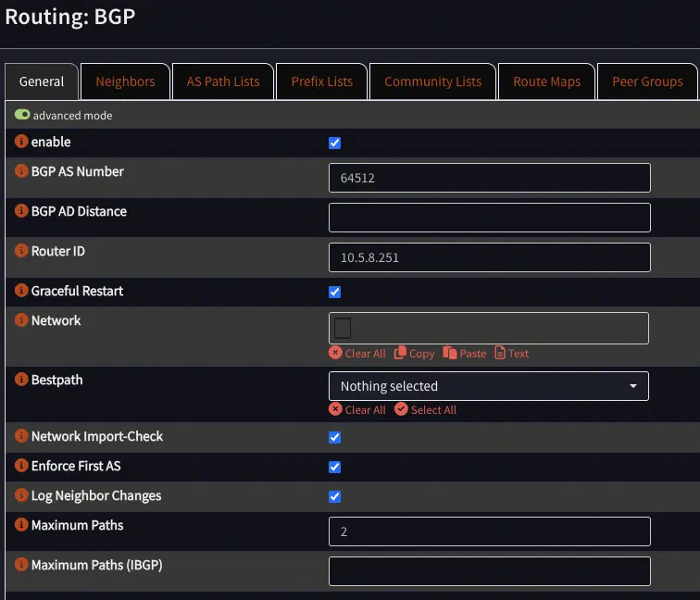Click the BGP AS Number field
The height and width of the screenshot is (600, 700).
(x=489, y=178)
